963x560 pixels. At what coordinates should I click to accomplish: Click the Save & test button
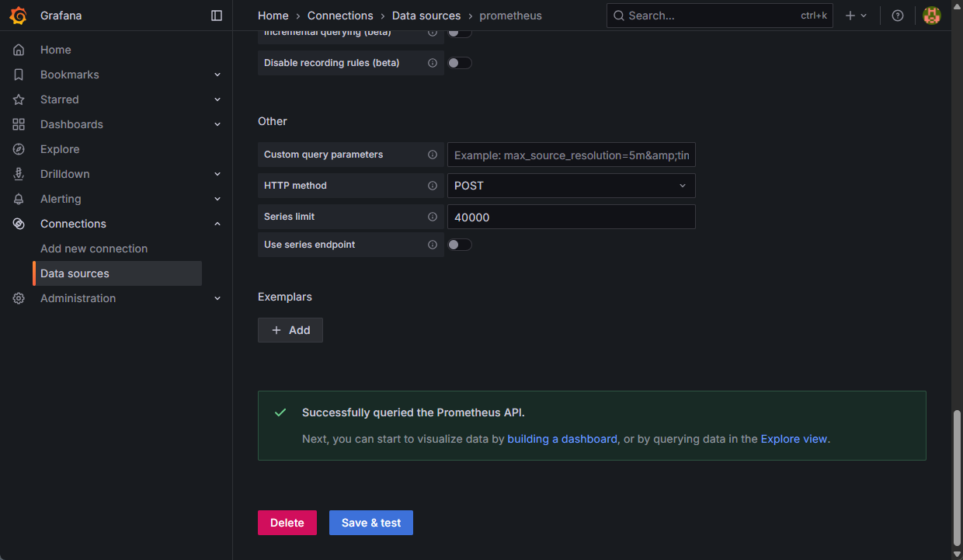[x=371, y=523]
